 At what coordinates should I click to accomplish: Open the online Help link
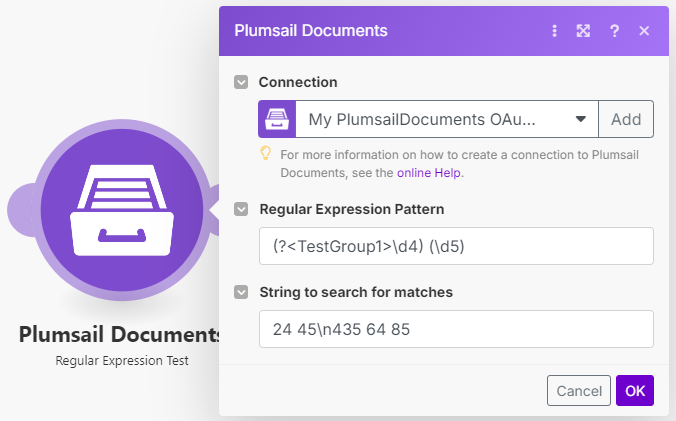tap(429, 173)
